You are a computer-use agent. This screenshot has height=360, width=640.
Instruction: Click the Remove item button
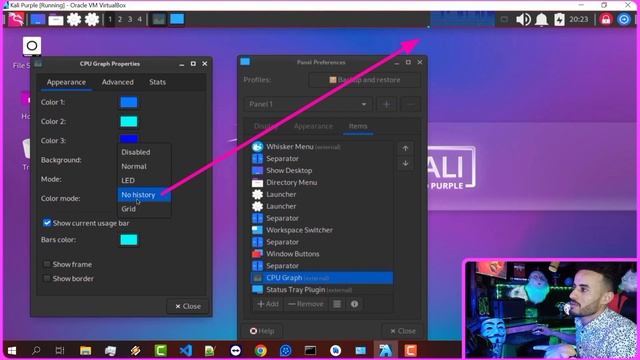pos(306,304)
